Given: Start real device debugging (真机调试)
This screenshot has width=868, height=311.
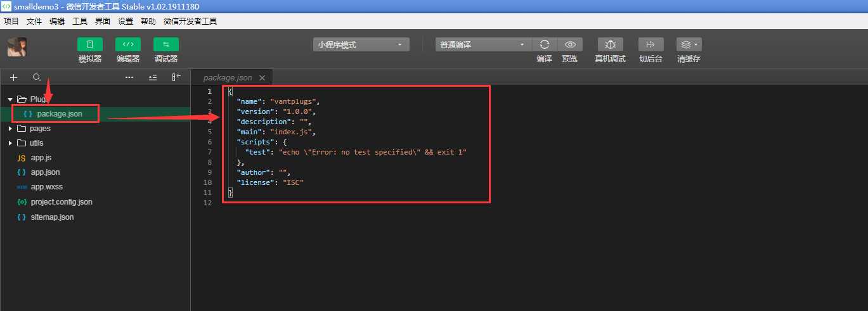Looking at the screenshot, I should pyautogui.click(x=611, y=44).
